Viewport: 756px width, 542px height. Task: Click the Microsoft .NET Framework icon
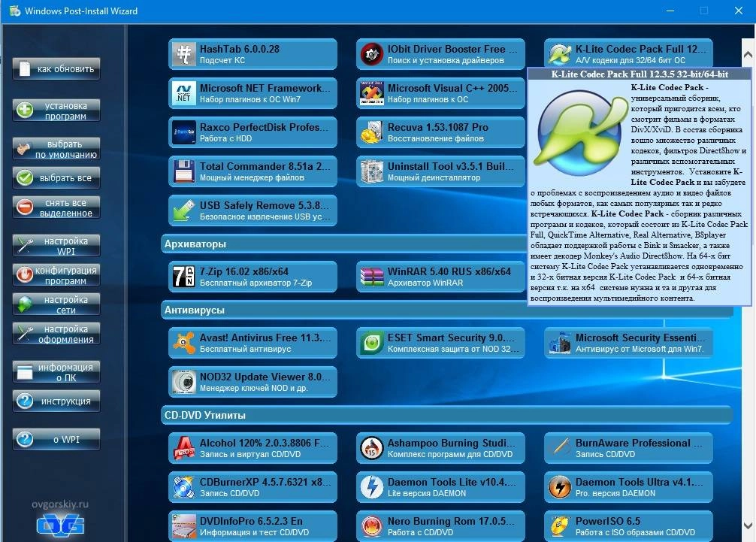pos(183,93)
